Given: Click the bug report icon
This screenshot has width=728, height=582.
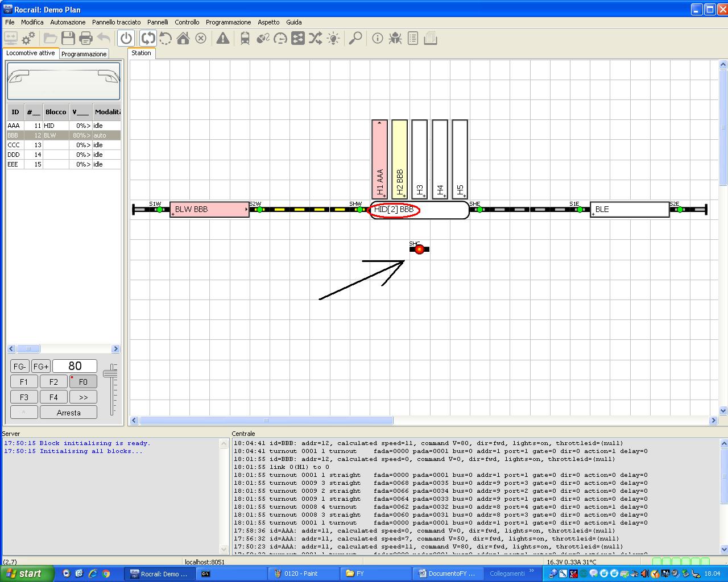Looking at the screenshot, I should [395, 38].
